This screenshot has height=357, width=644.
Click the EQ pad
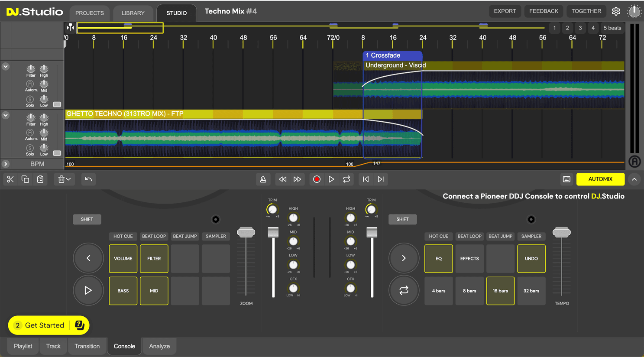[x=439, y=259]
